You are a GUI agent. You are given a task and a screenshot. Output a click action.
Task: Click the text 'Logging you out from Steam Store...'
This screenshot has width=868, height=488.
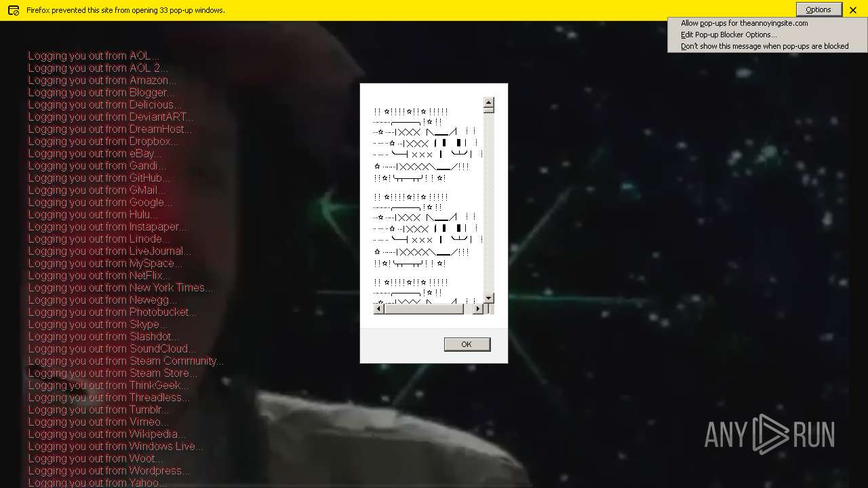113,373
